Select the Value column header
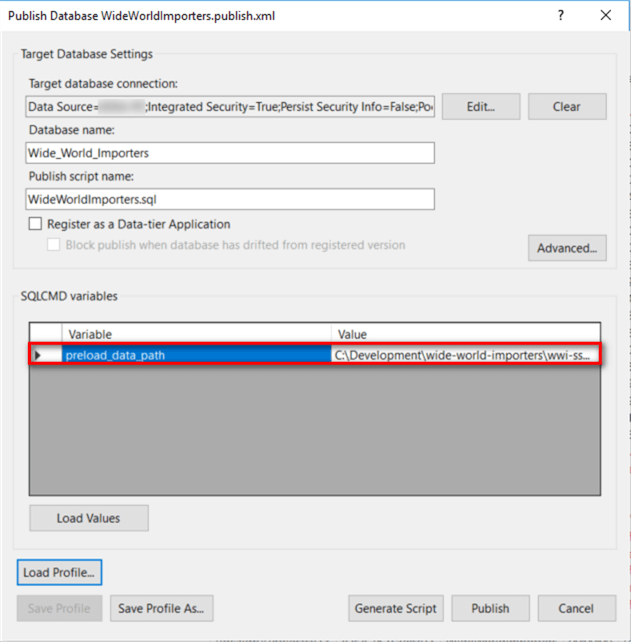 click(x=466, y=334)
